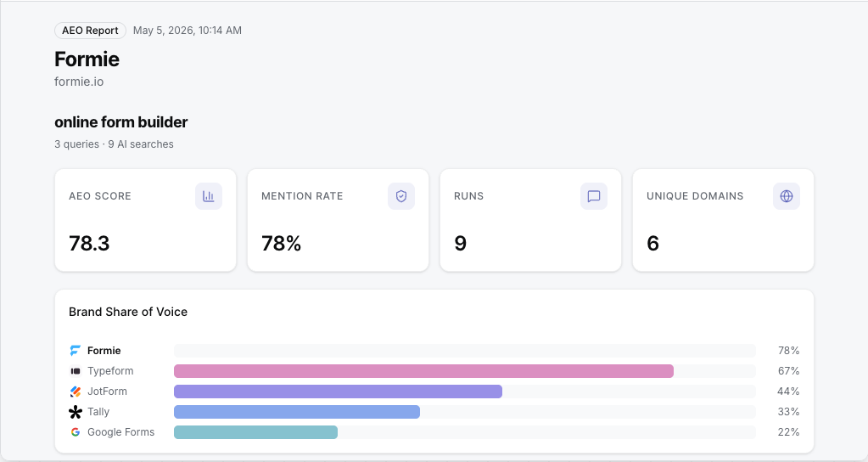Image resolution: width=868 pixels, height=462 pixels.
Task: Click the runs value 9
Action: click(x=461, y=243)
